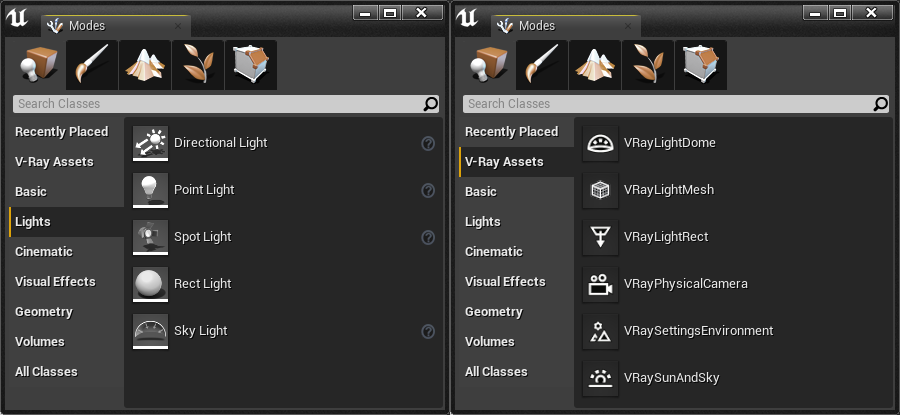Open help for Point Light
The width and height of the screenshot is (900, 415).
point(428,191)
